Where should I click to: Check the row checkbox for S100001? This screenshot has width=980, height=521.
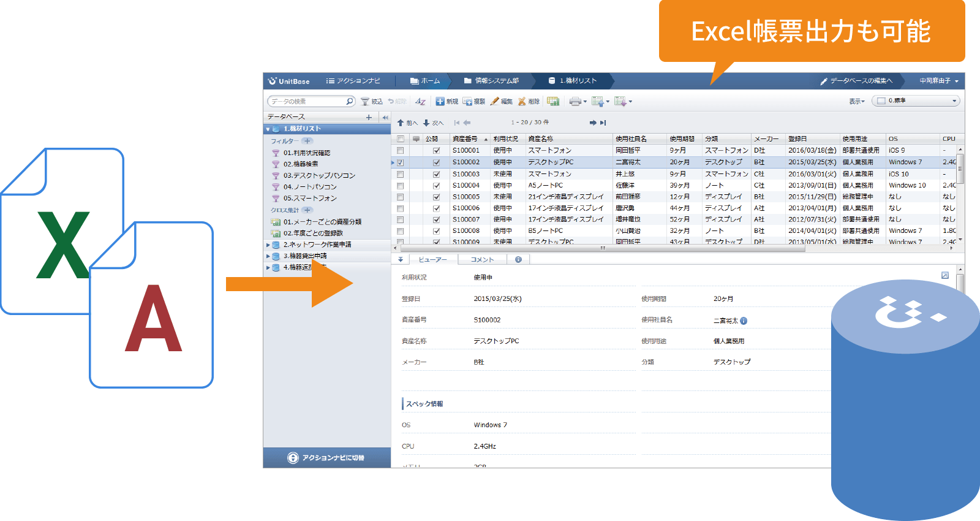pyautogui.click(x=401, y=151)
